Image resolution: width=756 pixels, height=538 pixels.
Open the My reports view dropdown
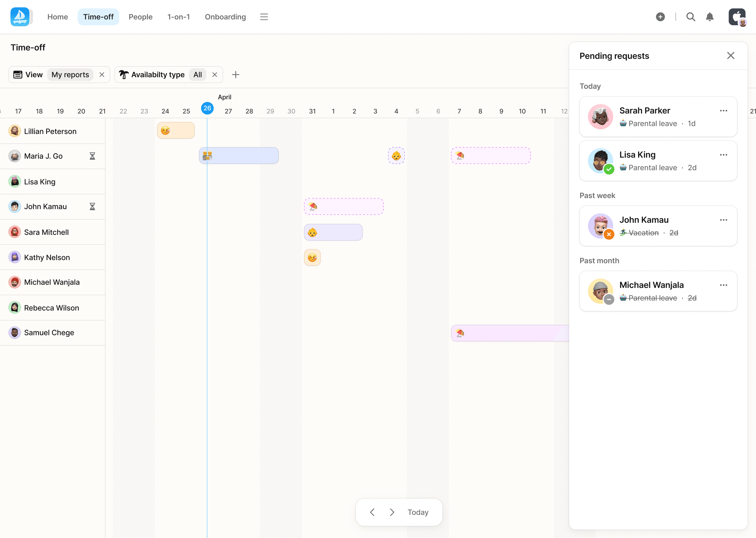[70, 75]
